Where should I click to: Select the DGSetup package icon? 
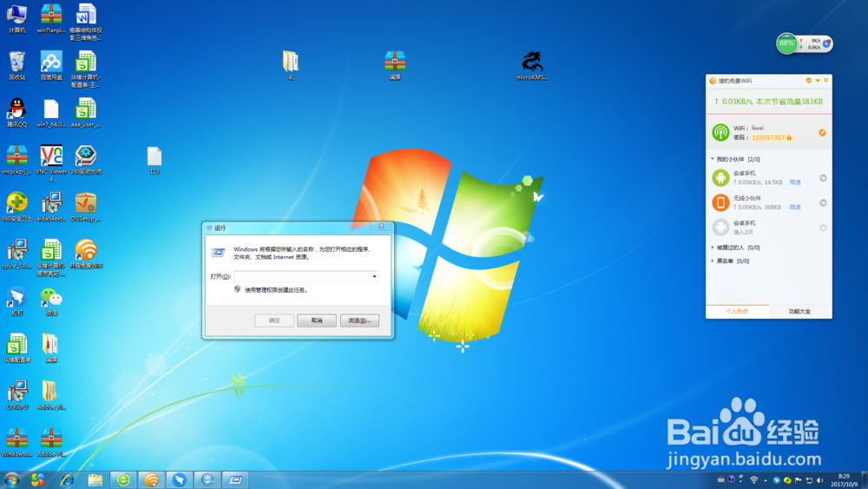[x=85, y=207]
